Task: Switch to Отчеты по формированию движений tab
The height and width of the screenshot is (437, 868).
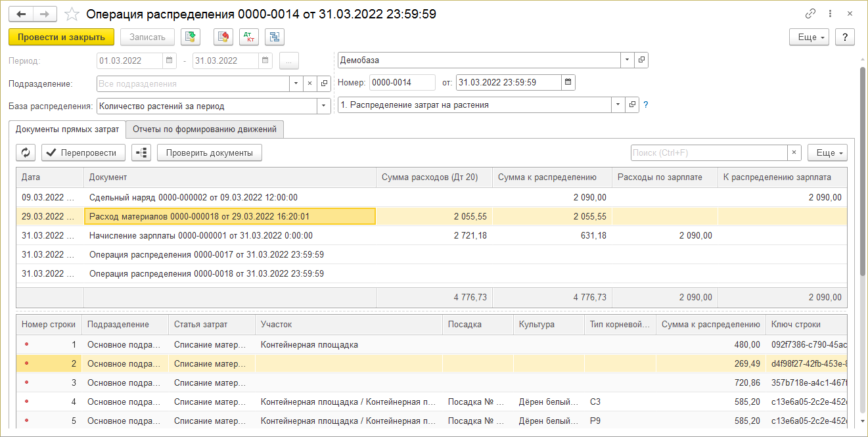Action: coord(204,129)
